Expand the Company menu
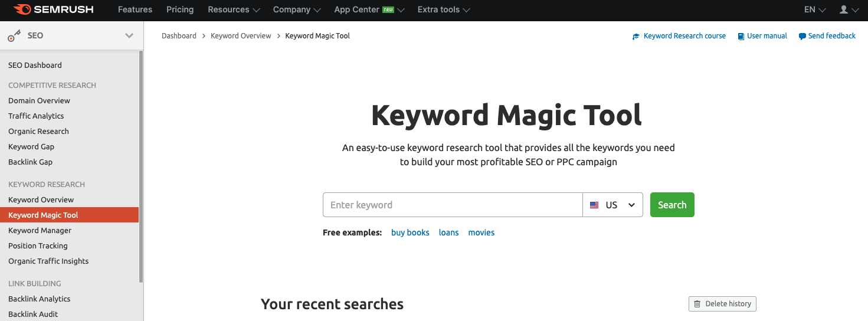Screen dimensions: 868x321 coord(297,9)
